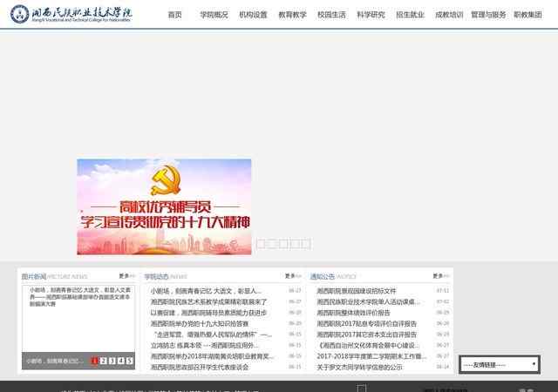Select picture news slide number 5

[x=129, y=361]
